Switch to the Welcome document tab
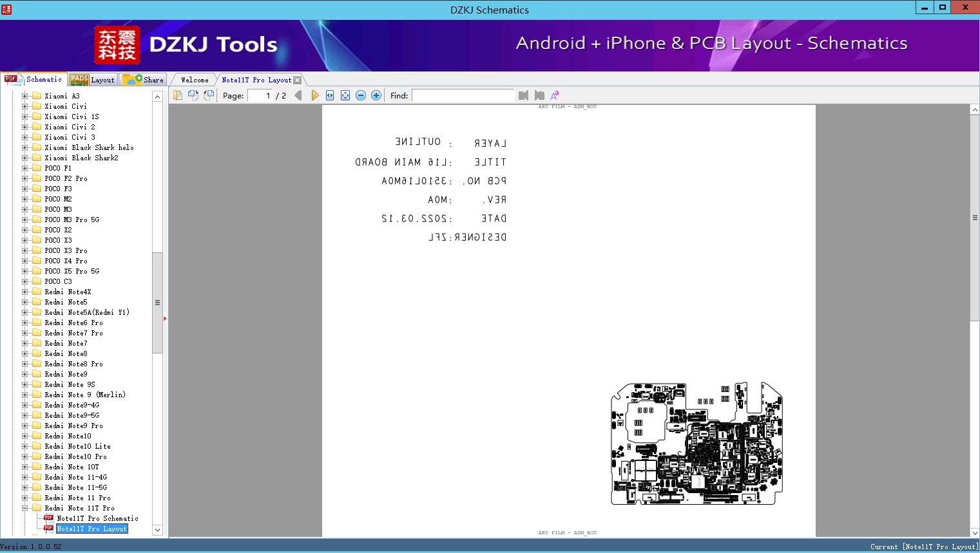 pyautogui.click(x=195, y=80)
